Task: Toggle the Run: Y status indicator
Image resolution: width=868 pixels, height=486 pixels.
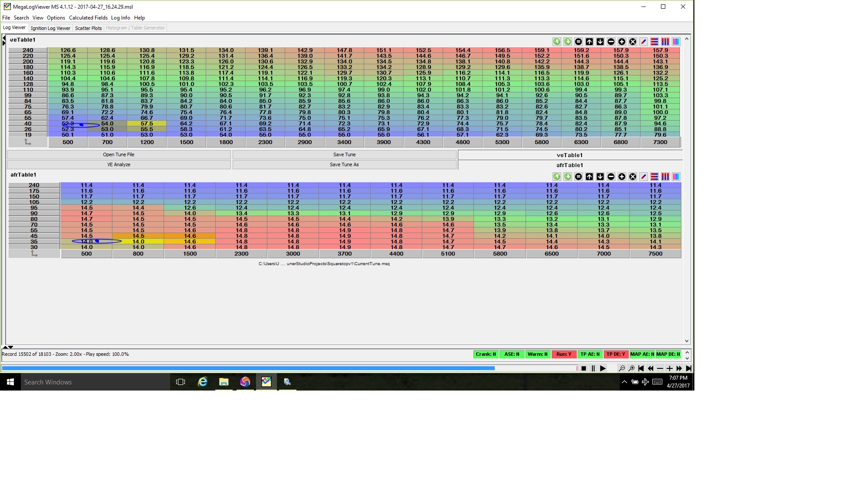Action: tap(564, 355)
